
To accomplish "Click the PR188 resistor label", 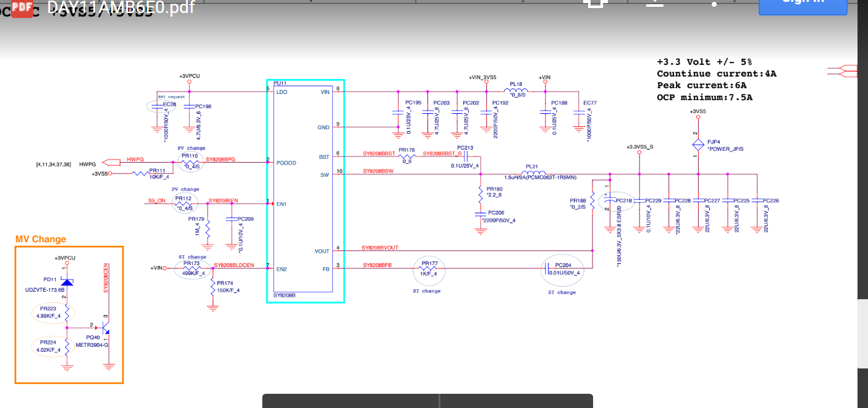I will click(x=578, y=201).
